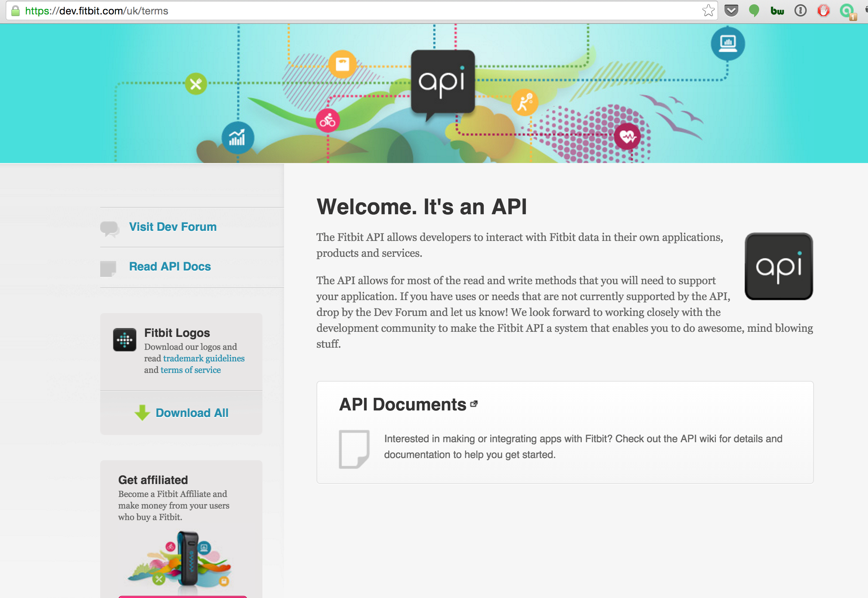The image size is (868, 598).
Task: Click the blue bar chart trend icon
Action: click(238, 138)
